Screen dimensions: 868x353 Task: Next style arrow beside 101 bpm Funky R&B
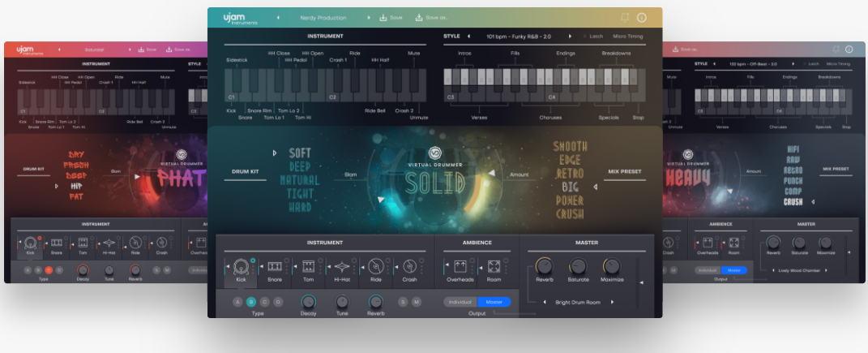tap(571, 37)
